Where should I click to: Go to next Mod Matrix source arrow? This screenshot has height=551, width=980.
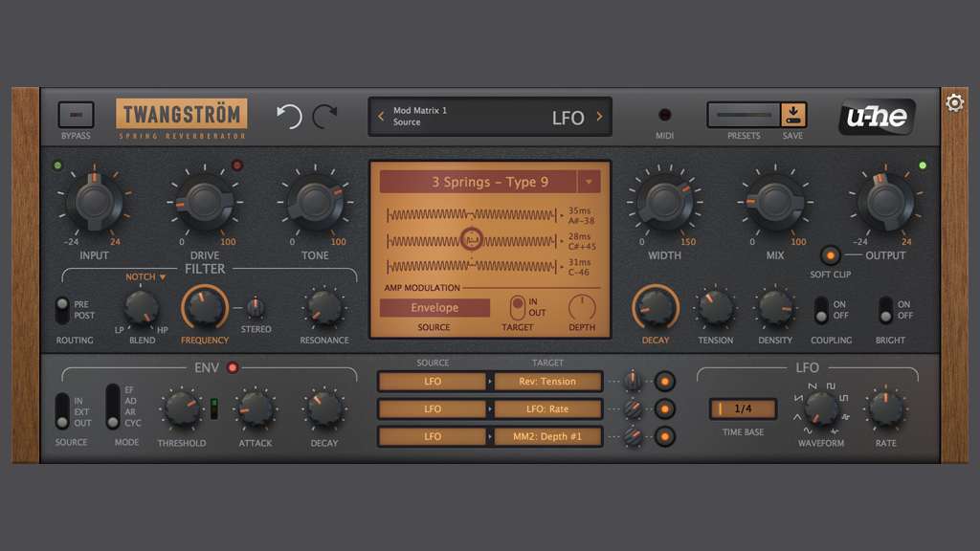point(600,117)
